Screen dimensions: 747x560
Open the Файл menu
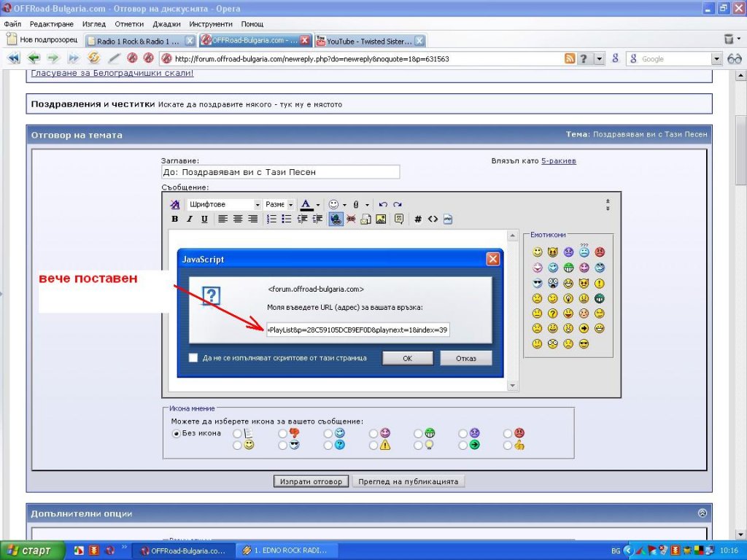(x=13, y=24)
